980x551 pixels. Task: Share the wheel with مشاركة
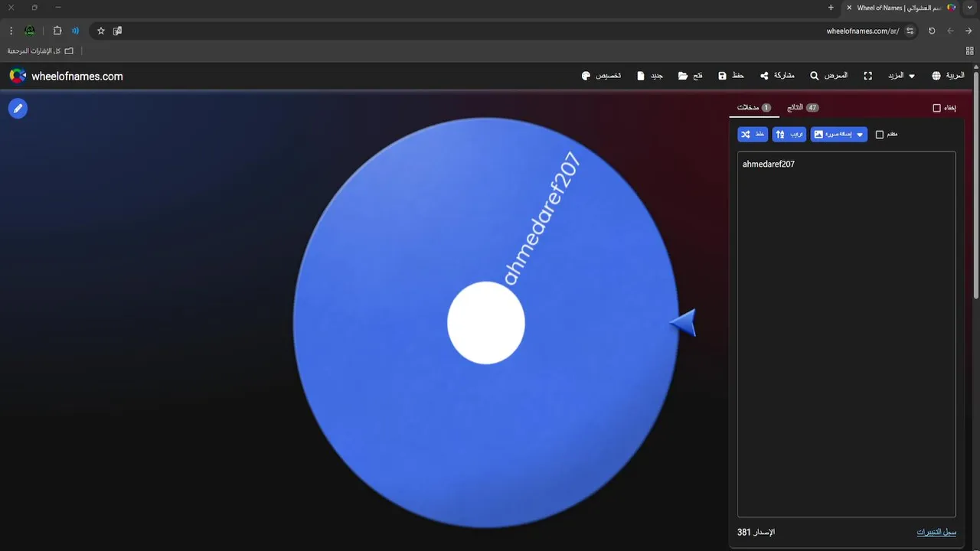[777, 76]
